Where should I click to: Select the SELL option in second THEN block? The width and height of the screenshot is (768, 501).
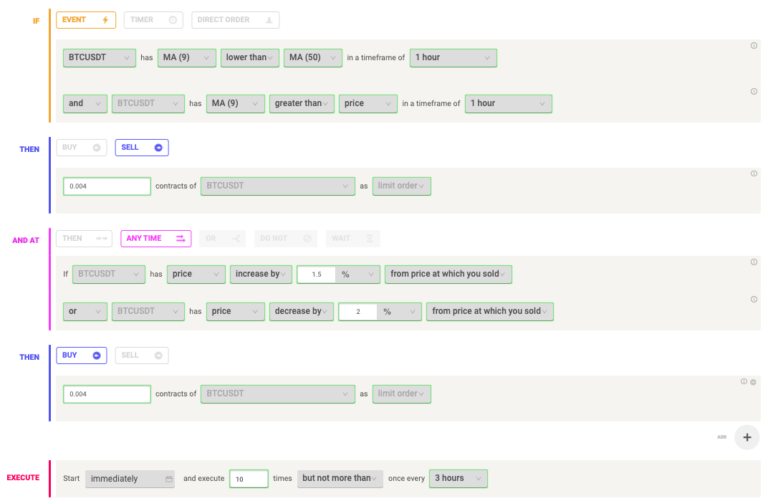[142, 355]
